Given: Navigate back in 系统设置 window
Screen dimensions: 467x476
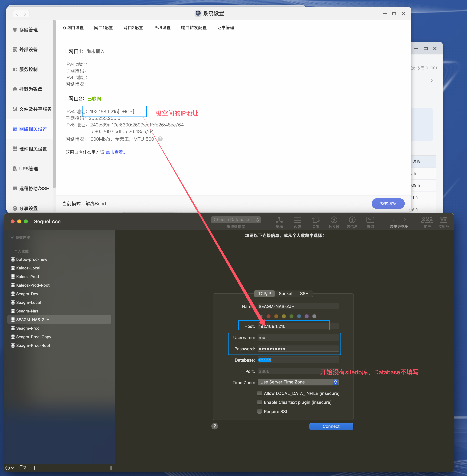Looking at the screenshot, I should point(17,14).
